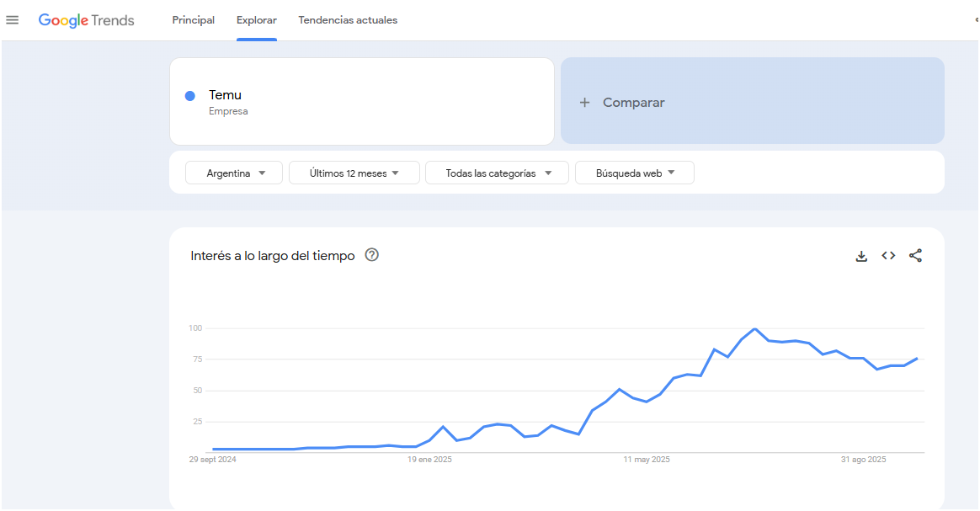Click the 11 may 2025 axis label
980x511 pixels.
(x=647, y=459)
